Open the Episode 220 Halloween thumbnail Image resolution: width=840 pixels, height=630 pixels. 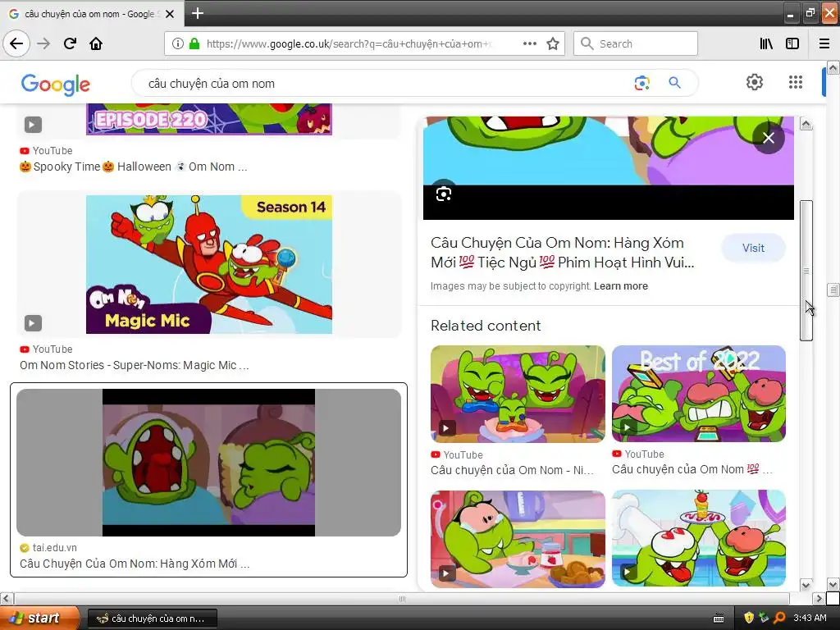209,119
